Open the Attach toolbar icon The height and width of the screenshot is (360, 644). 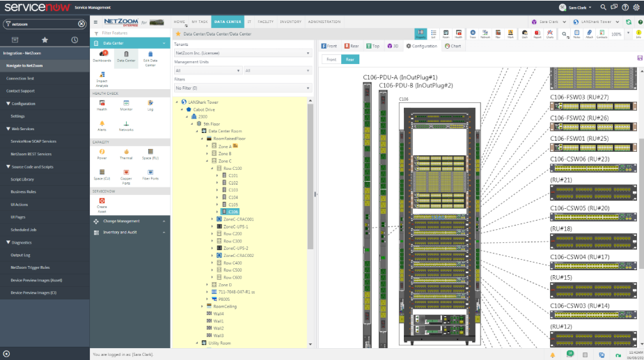coord(590,33)
